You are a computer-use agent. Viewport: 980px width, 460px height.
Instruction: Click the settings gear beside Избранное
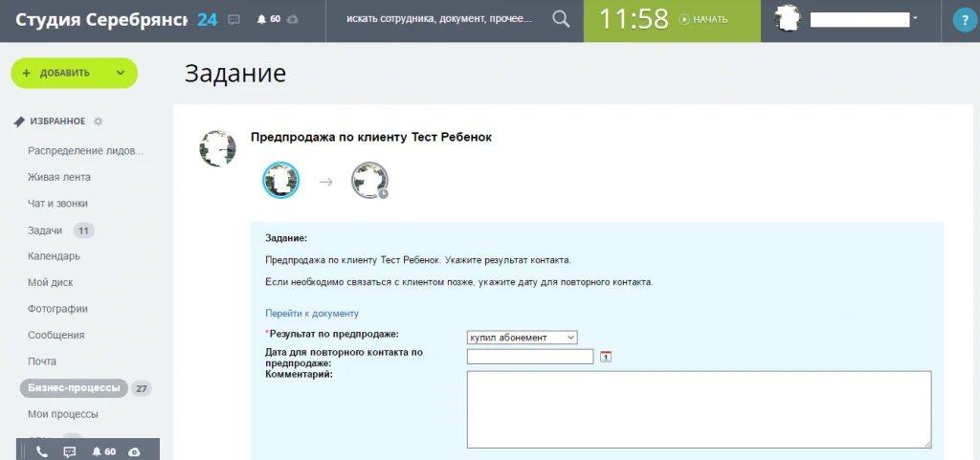[98, 121]
